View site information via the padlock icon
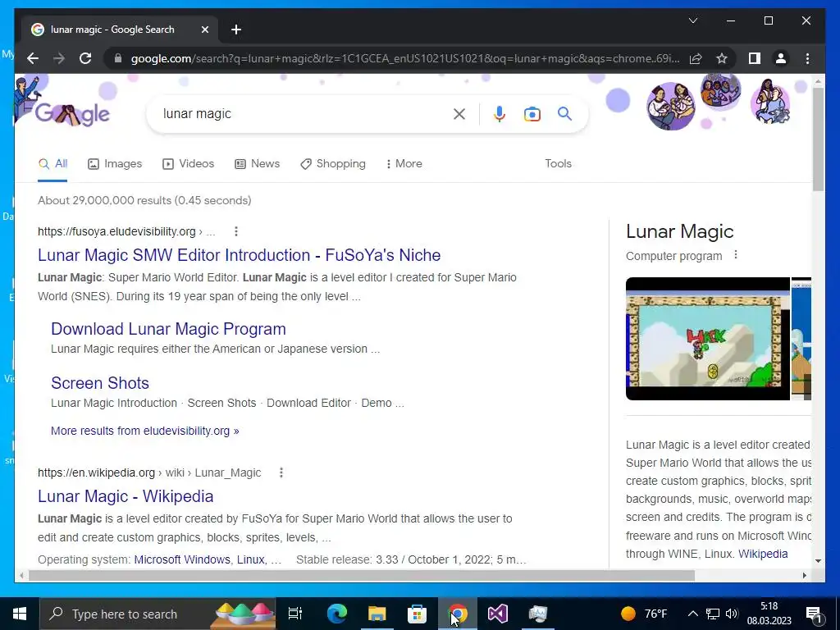 click(118, 58)
